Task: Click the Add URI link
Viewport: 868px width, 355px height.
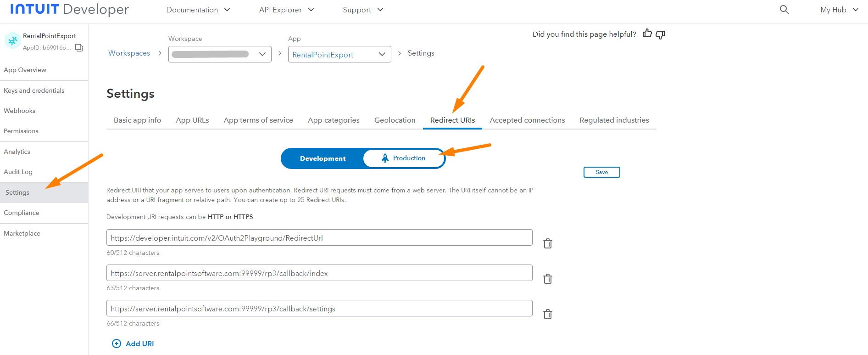Action: (x=139, y=344)
